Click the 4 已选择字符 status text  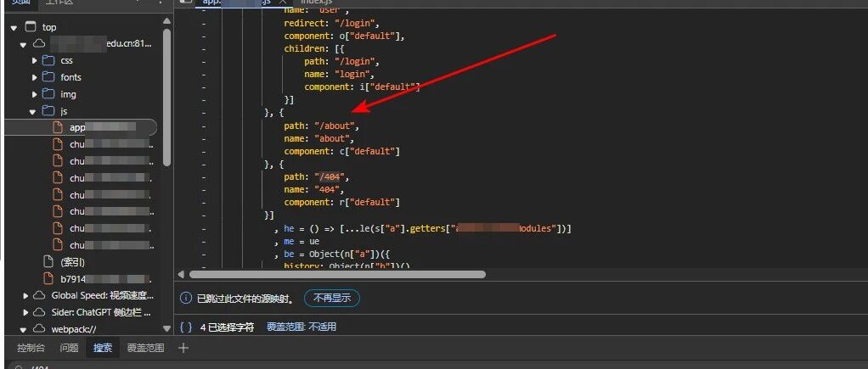(x=227, y=327)
